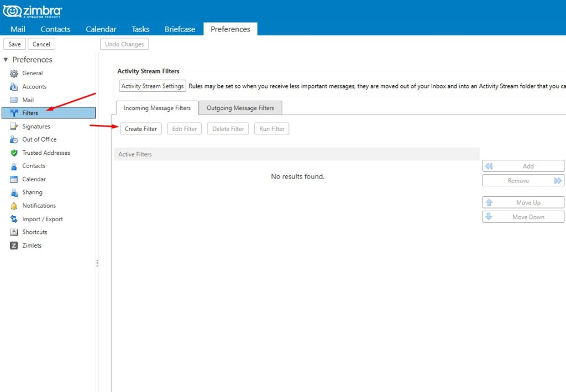The height and width of the screenshot is (392, 566).
Task: Select Filters in preferences tree
Action: pyautogui.click(x=49, y=113)
